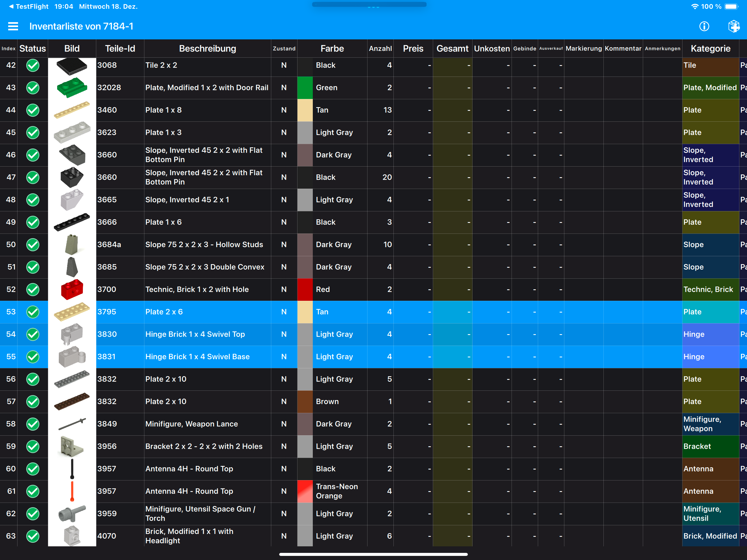Open the black Antenna 4H image
The width and height of the screenshot is (747, 560).
click(x=72, y=469)
